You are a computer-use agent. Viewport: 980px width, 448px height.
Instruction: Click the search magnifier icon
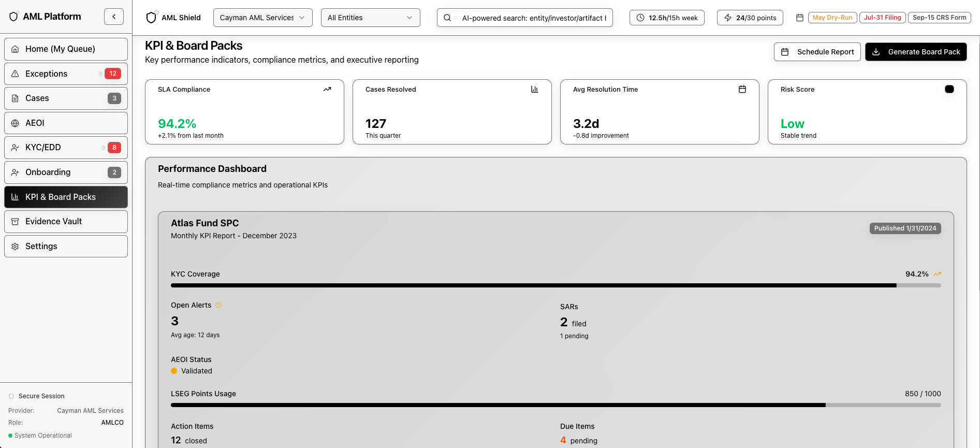point(447,18)
